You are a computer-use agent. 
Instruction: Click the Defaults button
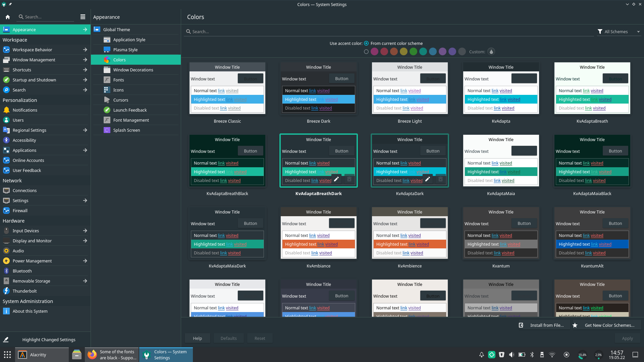click(228, 338)
